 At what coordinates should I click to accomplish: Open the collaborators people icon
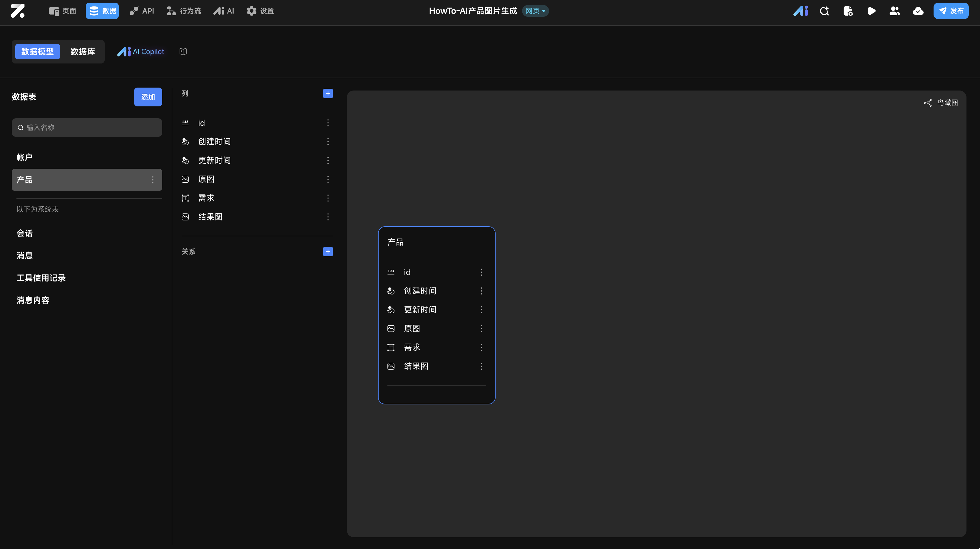click(x=894, y=11)
